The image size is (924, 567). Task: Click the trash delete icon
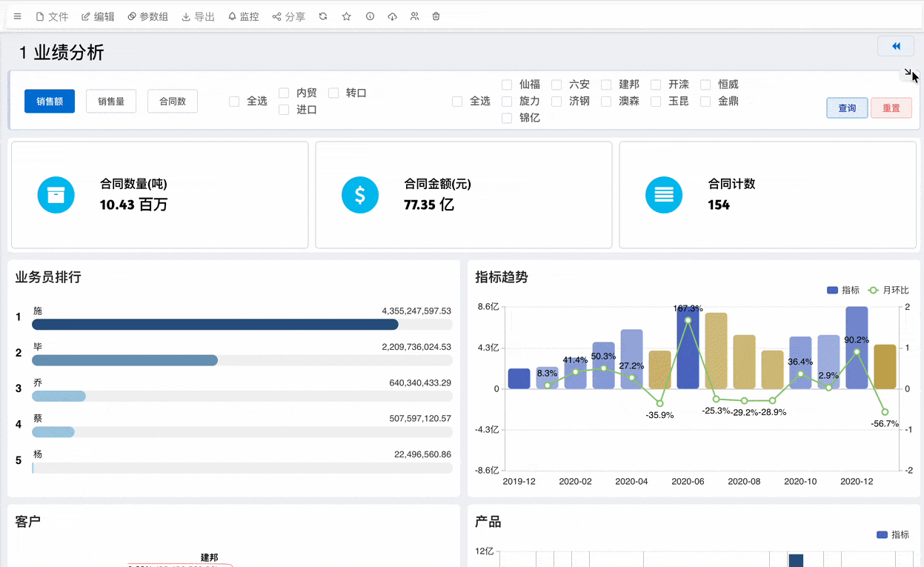point(436,16)
